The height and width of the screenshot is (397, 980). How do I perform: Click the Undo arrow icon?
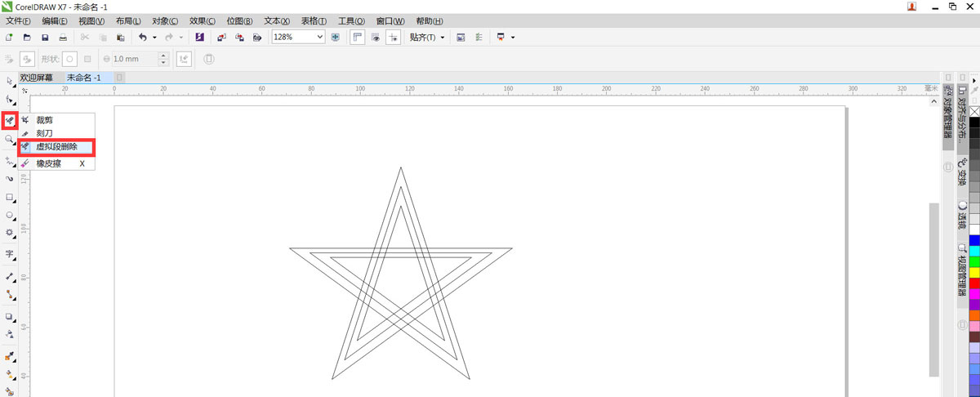pyautogui.click(x=142, y=38)
